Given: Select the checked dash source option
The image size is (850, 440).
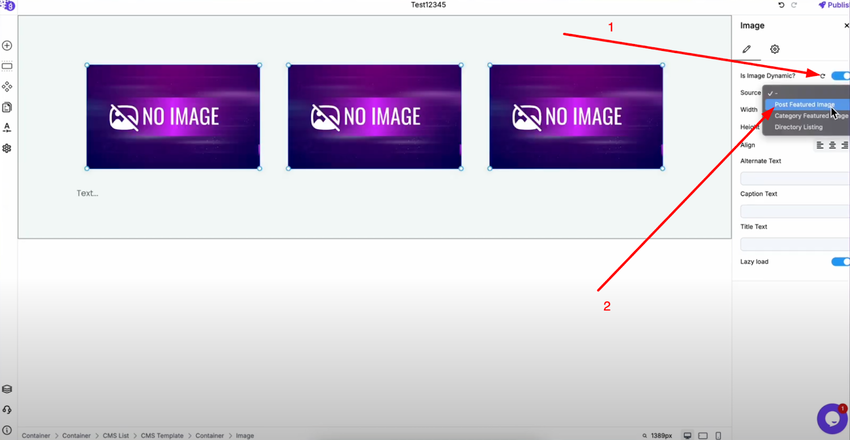Looking at the screenshot, I should pyautogui.click(x=806, y=93).
